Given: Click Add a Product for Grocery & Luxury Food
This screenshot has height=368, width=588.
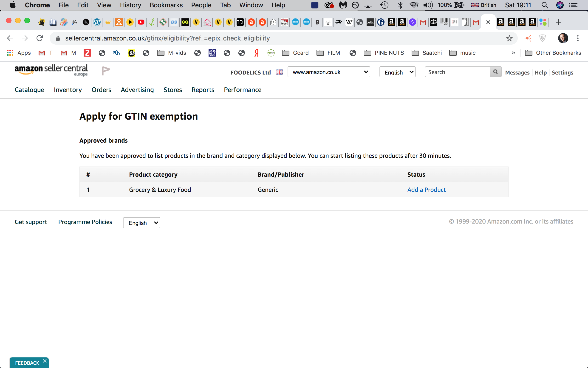Looking at the screenshot, I should click(x=427, y=190).
